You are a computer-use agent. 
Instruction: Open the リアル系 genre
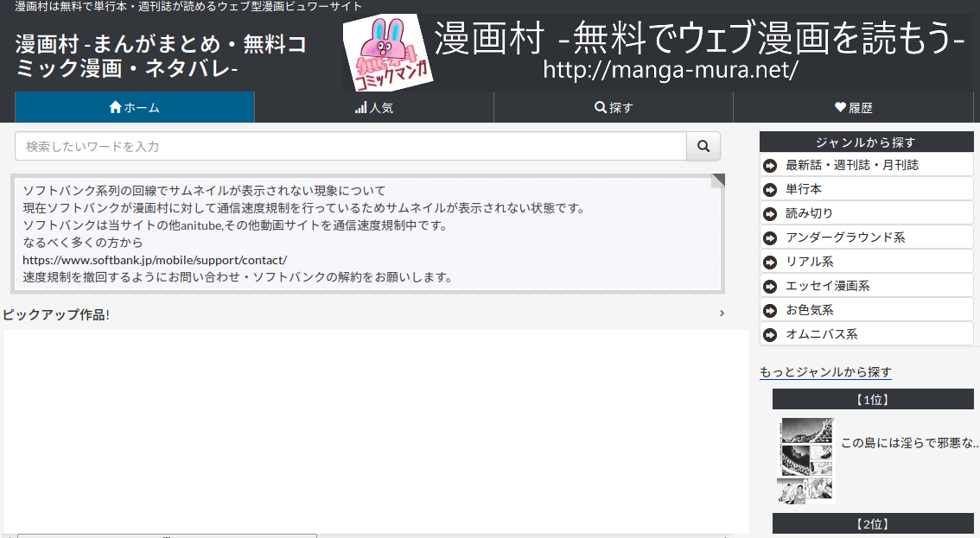866,261
